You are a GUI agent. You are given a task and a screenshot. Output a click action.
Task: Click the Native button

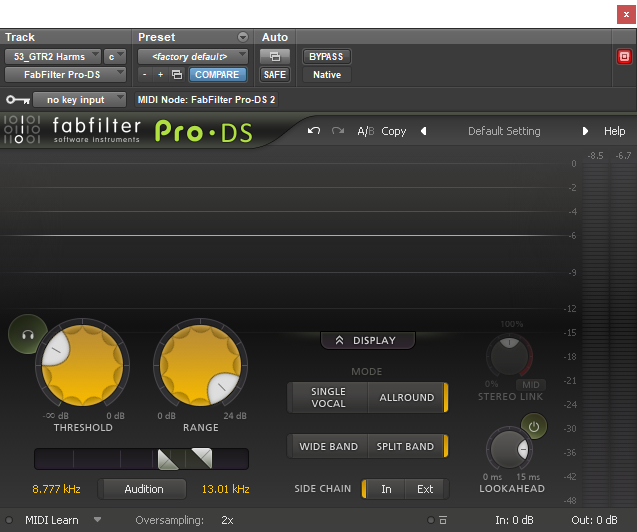coord(327,75)
